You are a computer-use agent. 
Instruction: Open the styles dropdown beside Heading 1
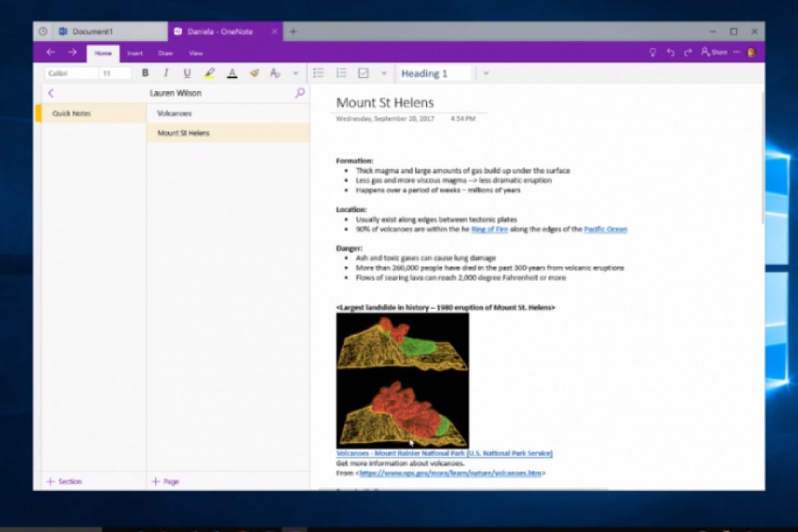(x=485, y=73)
